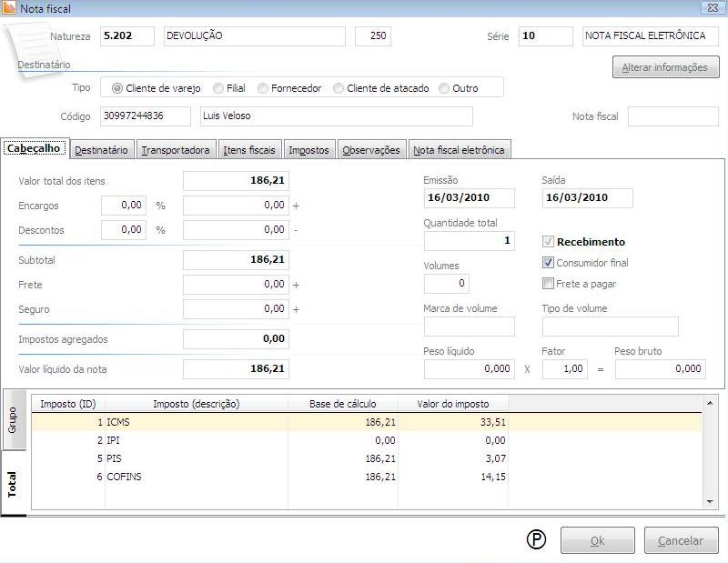Image resolution: width=728 pixels, height=563 pixels.
Task: Click the field showing 250
Action: (373, 36)
